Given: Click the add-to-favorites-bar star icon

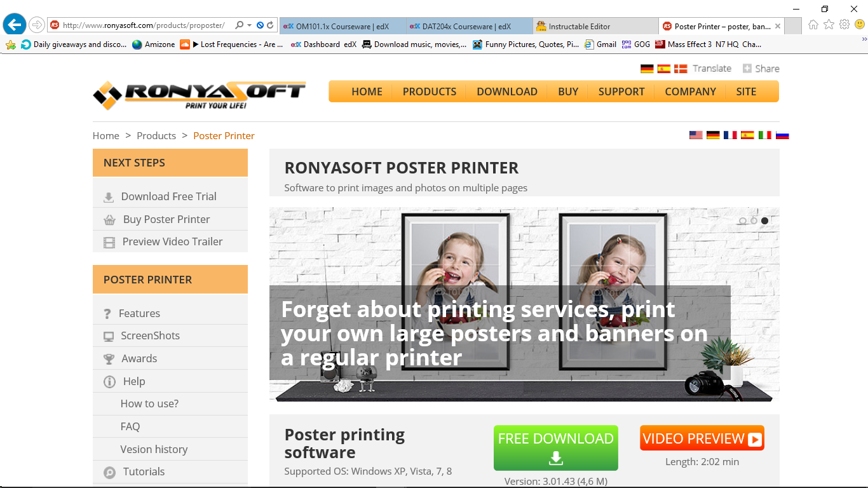Looking at the screenshot, I should coord(11,44).
